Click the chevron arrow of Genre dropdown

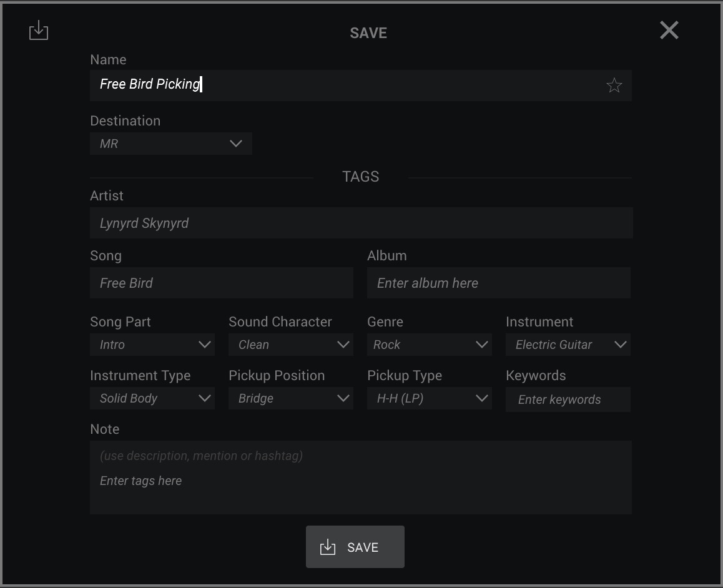click(481, 345)
